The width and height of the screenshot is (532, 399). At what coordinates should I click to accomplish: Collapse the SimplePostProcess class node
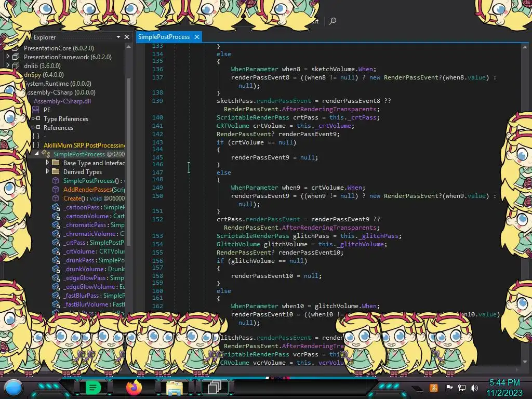pos(37,154)
